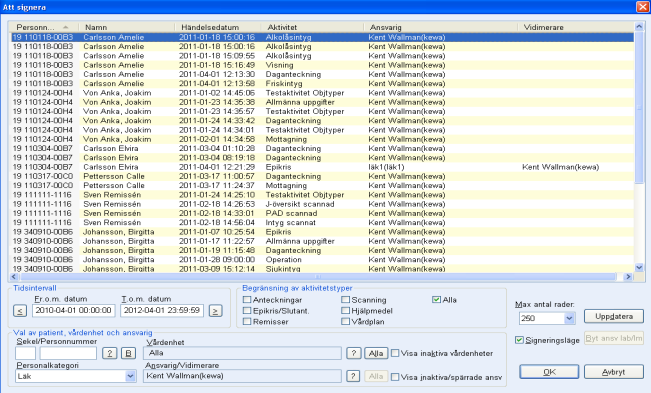Open the Personalkategori dropdown
Screen dimensions: 651x393
[x=130, y=376]
